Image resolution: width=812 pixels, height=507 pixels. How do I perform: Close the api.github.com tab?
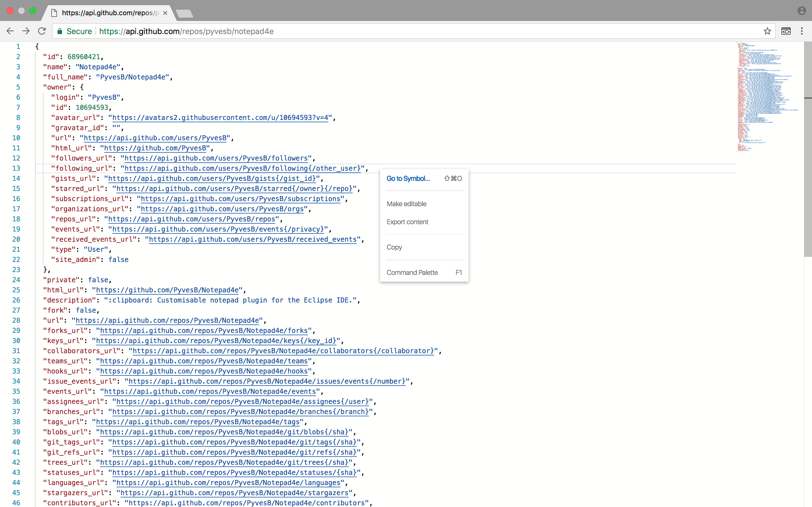point(165,13)
